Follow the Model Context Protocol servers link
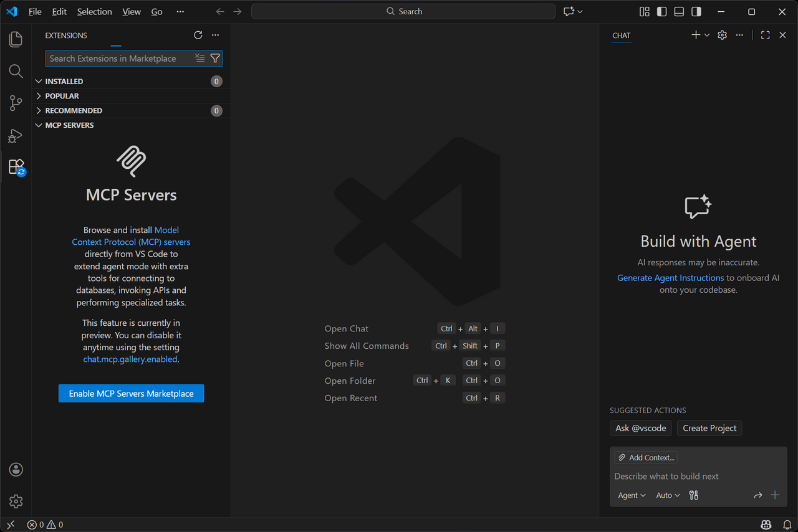This screenshot has width=798, height=532. [131, 236]
